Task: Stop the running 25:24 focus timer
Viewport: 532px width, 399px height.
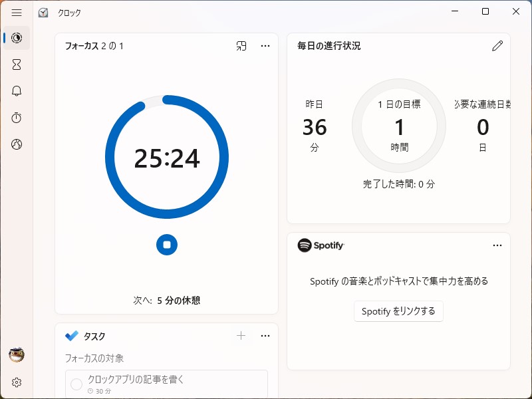Action: pos(167,245)
